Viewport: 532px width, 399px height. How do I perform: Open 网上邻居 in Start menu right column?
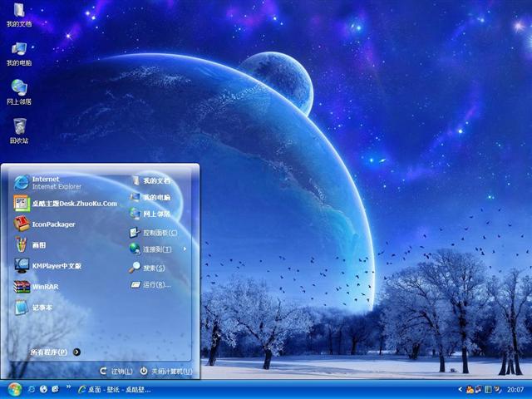pos(150,214)
